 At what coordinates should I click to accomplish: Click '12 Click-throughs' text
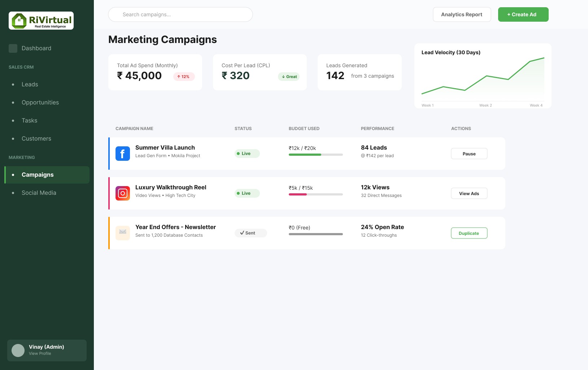point(379,235)
